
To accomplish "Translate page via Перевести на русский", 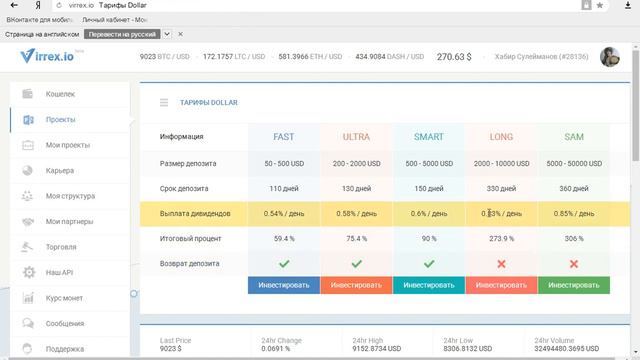I will (x=122, y=34).
